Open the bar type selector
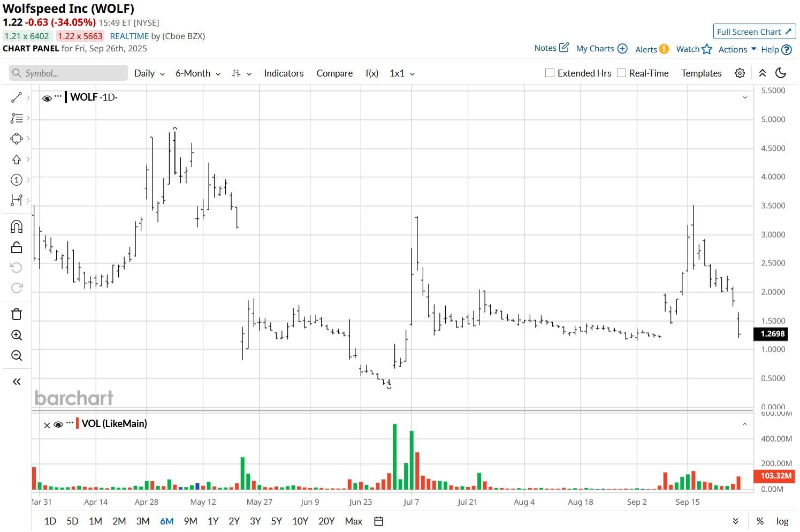Viewport: 800px width, 532px height. coord(241,73)
